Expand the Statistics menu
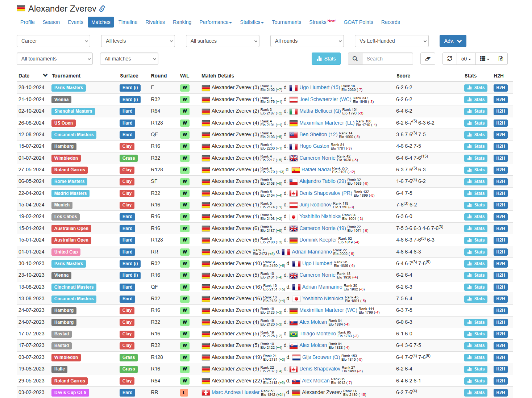The image size is (532, 398). tap(252, 22)
